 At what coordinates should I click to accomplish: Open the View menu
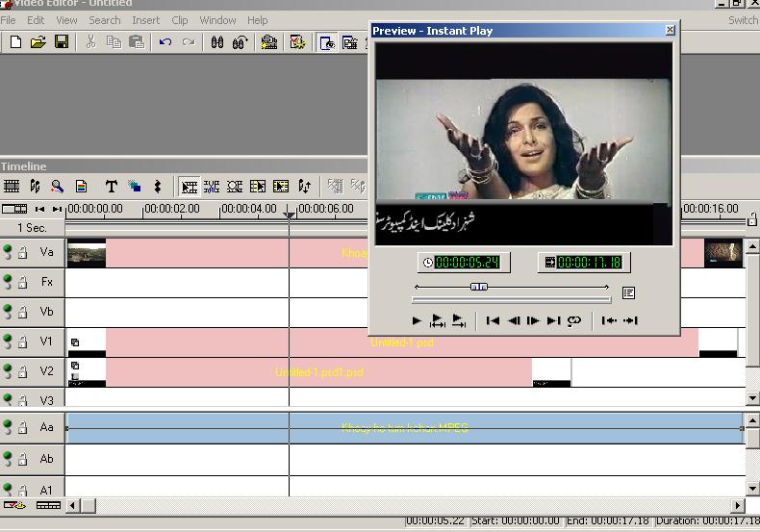pyautogui.click(x=66, y=20)
